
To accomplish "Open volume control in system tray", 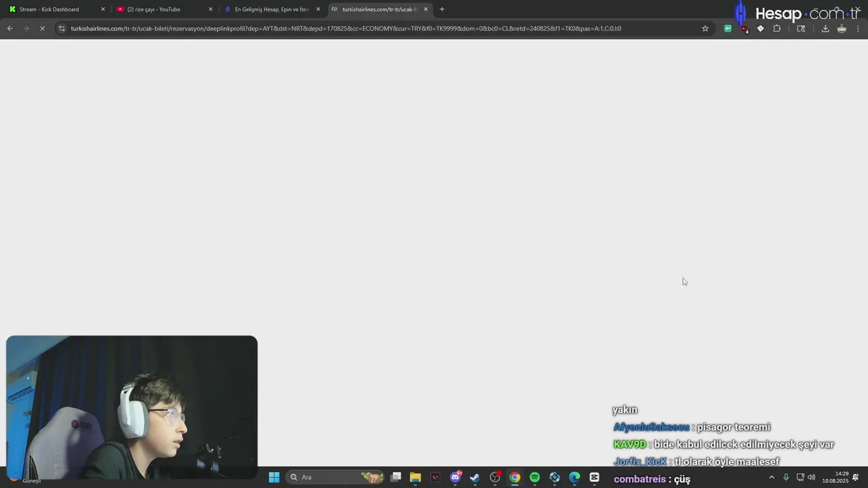I will (x=812, y=477).
